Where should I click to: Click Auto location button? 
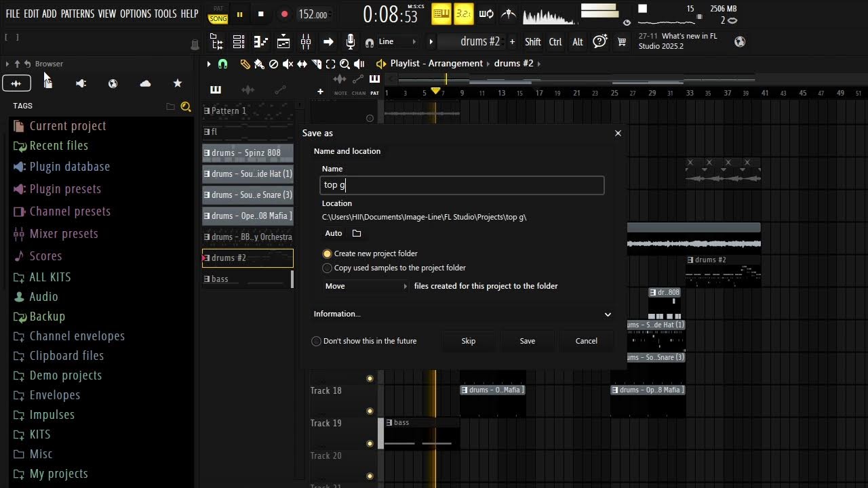(x=334, y=233)
